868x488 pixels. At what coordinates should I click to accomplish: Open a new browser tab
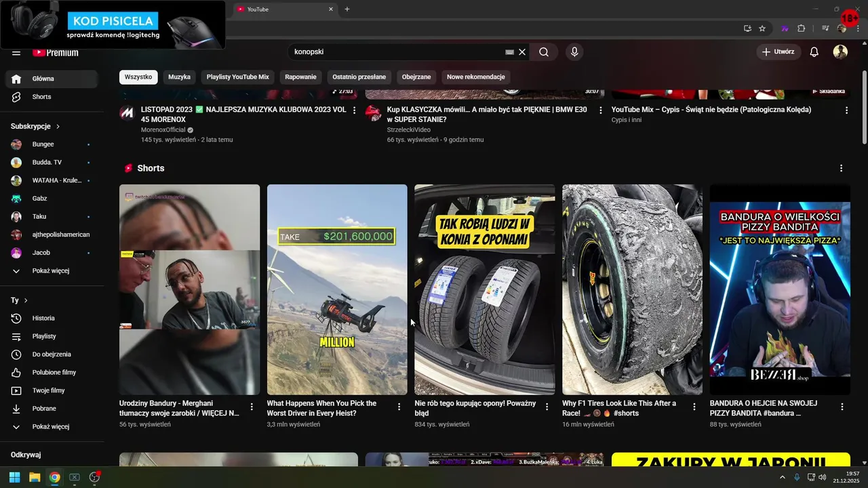[x=347, y=9]
